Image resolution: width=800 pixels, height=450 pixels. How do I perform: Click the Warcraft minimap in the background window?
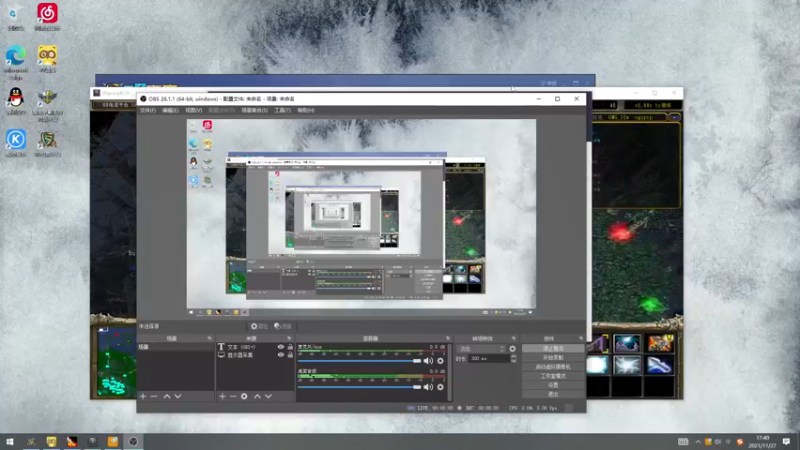tap(115, 362)
